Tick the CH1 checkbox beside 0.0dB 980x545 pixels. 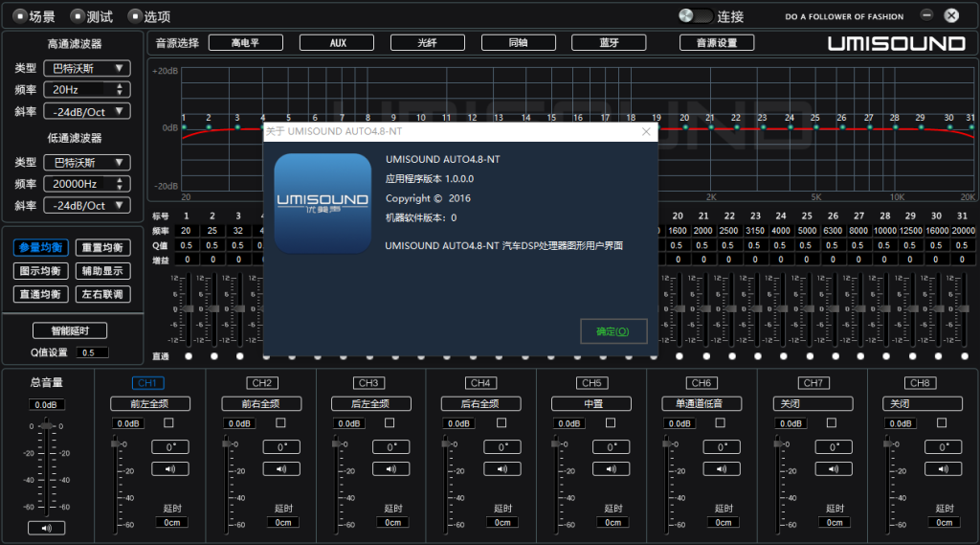tap(168, 423)
